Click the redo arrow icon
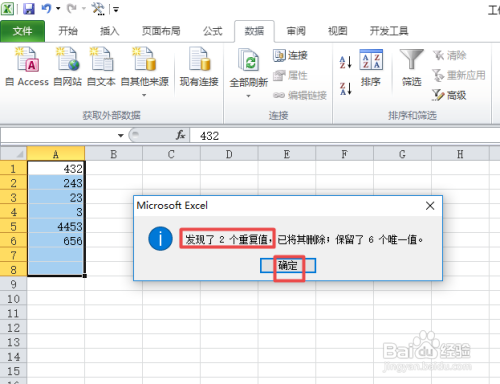 72,9
